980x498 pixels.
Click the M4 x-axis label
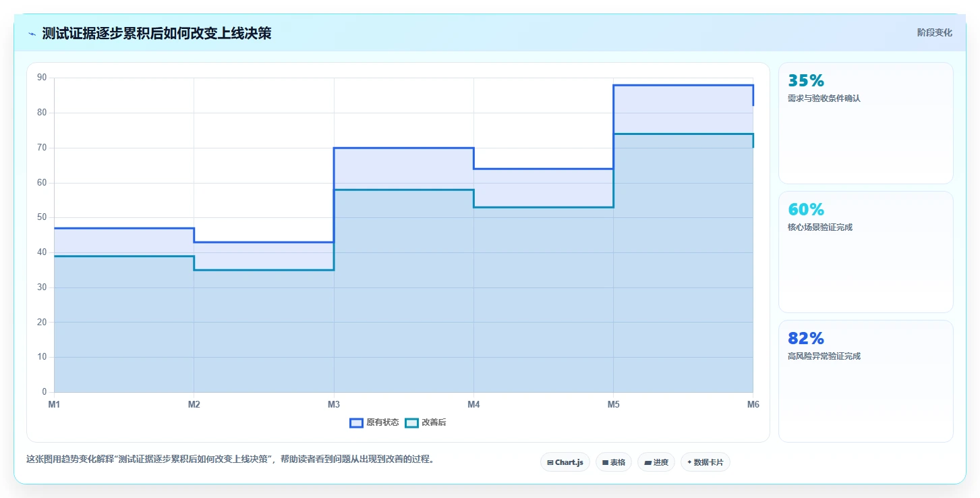pos(473,405)
